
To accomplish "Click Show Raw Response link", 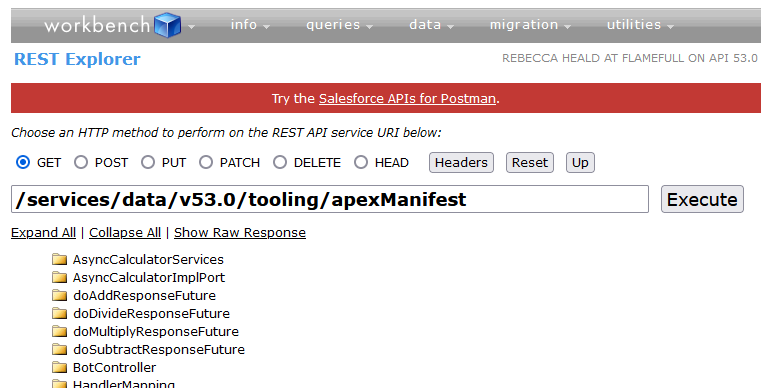I will [x=240, y=233].
